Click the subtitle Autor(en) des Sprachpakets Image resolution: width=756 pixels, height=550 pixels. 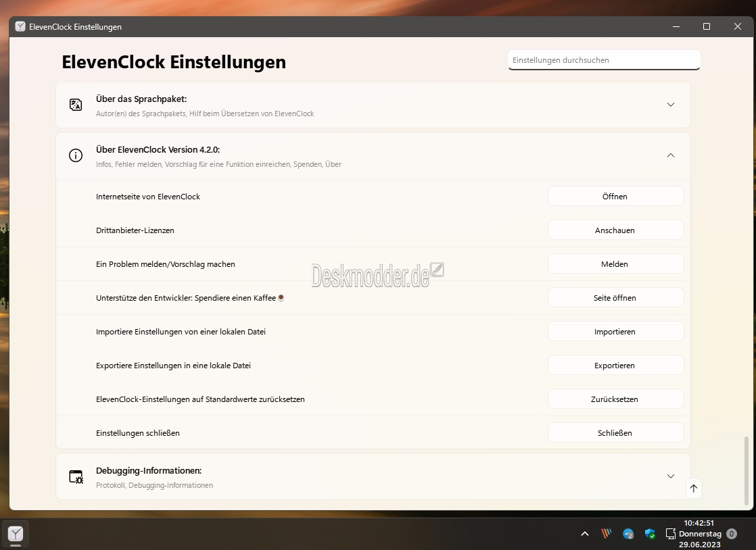tap(205, 114)
